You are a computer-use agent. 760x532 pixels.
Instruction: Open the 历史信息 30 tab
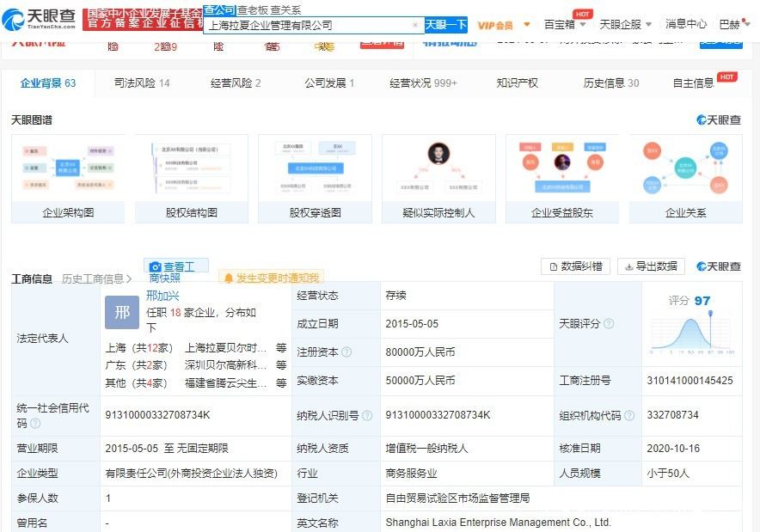(x=611, y=83)
